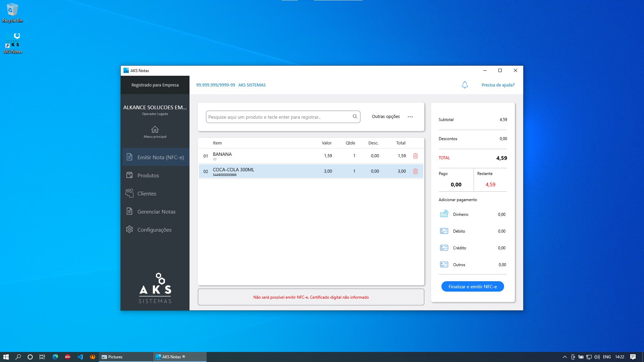This screenshot has width=644, height=362.
Task: Delete the COCA-COLA 300ML item with trash icon
Action: click(415, 171)
